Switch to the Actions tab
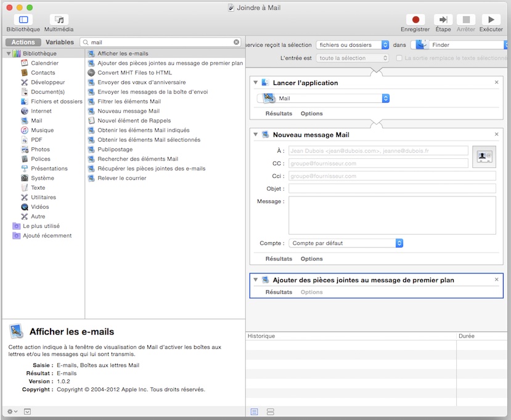511x420 pixels. [23, 42]
